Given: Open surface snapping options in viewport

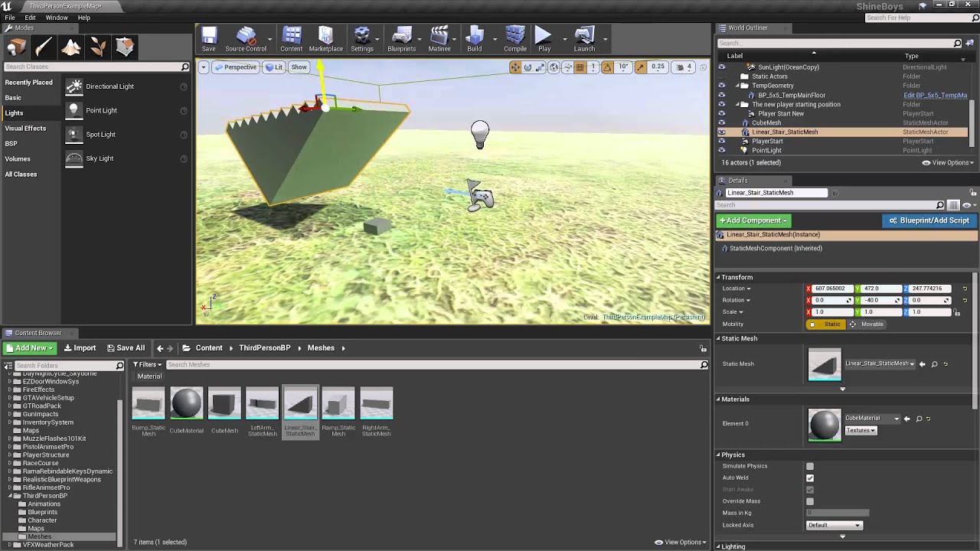Looking at the screenshot, I should [567, 67].
